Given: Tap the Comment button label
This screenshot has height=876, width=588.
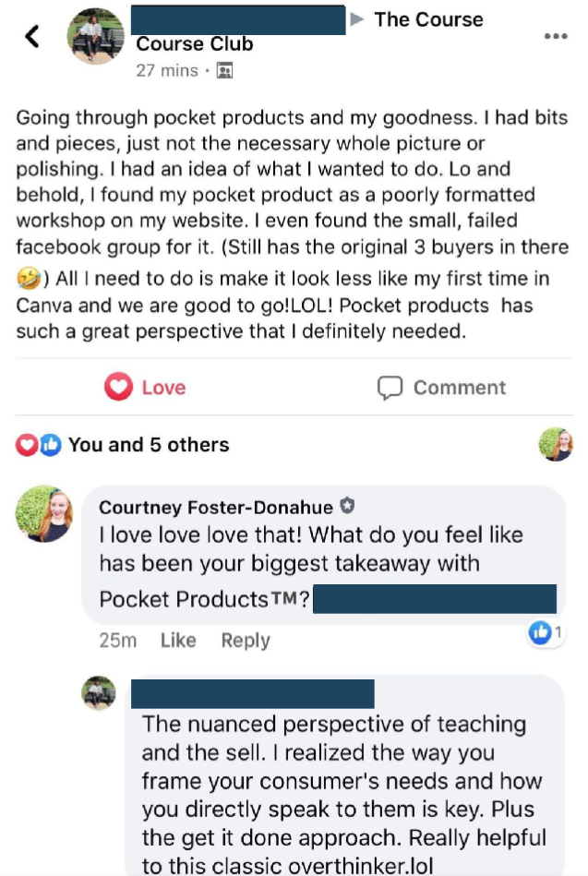Looking at the screenshot, I should (459, 388).
